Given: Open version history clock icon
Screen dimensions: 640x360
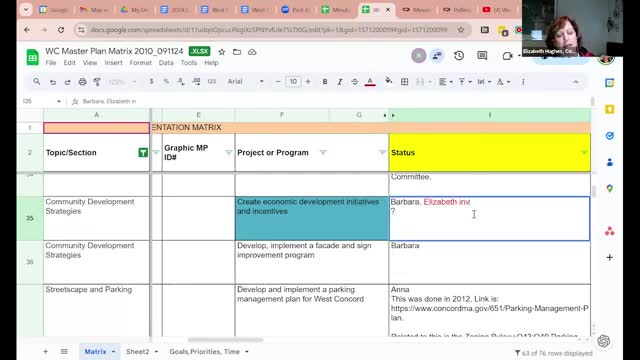Looking at the screenshot, I should click(x=459, y=56).
